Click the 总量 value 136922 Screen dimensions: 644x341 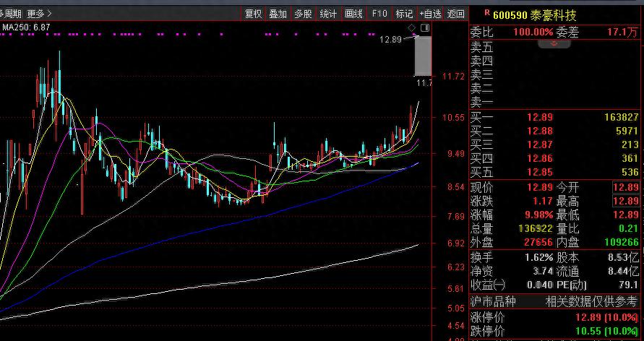536,228
